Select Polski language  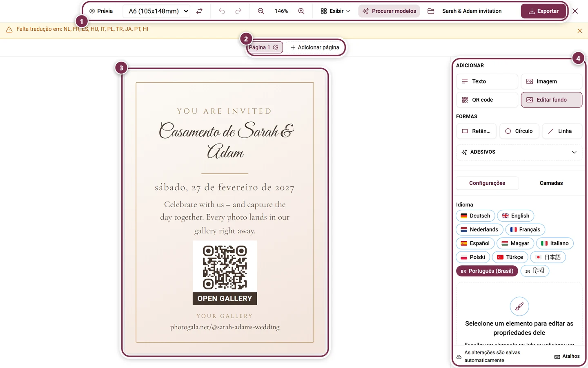[473, 257]
